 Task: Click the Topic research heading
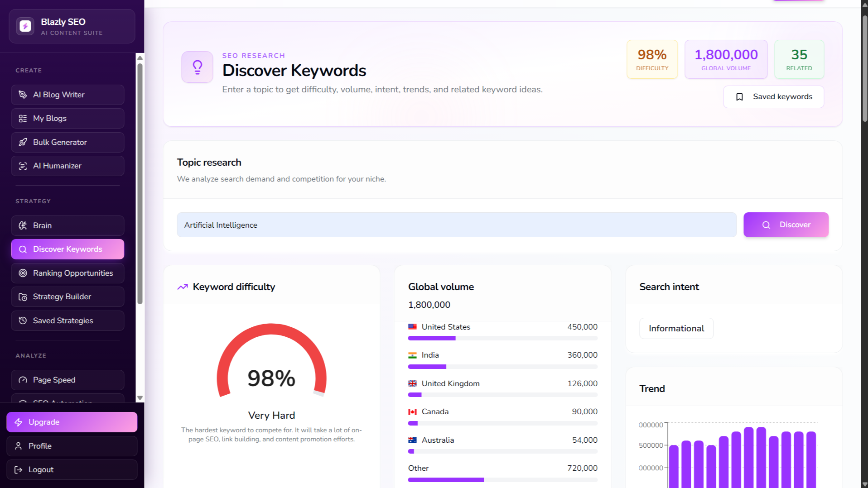209,163
